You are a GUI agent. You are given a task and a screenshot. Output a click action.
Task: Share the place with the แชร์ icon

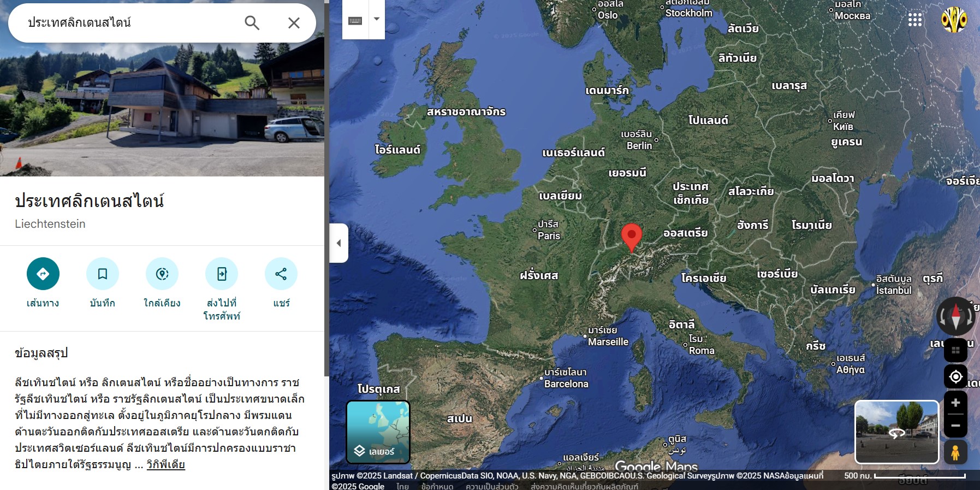point(281,274)
